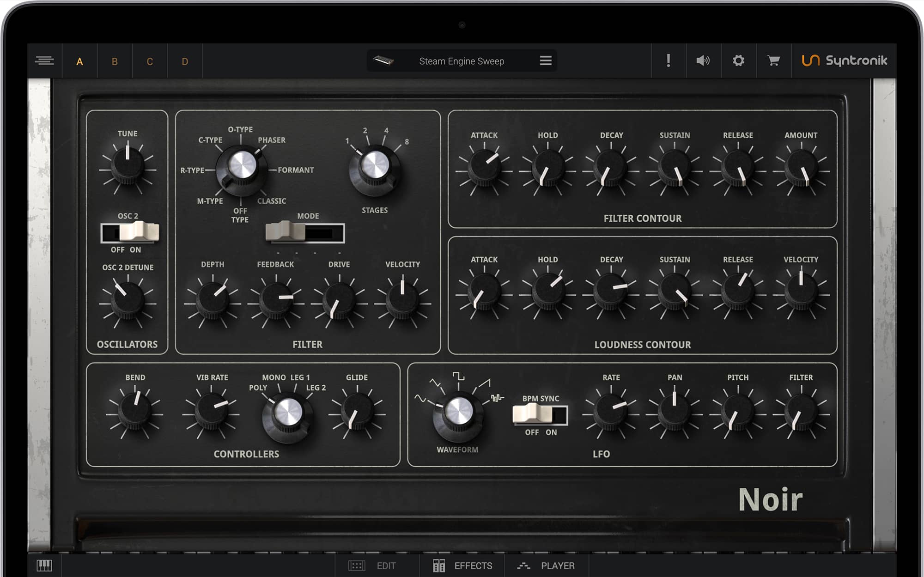Click the filter STAGES selector knob
924x577 pixels.
374,170
